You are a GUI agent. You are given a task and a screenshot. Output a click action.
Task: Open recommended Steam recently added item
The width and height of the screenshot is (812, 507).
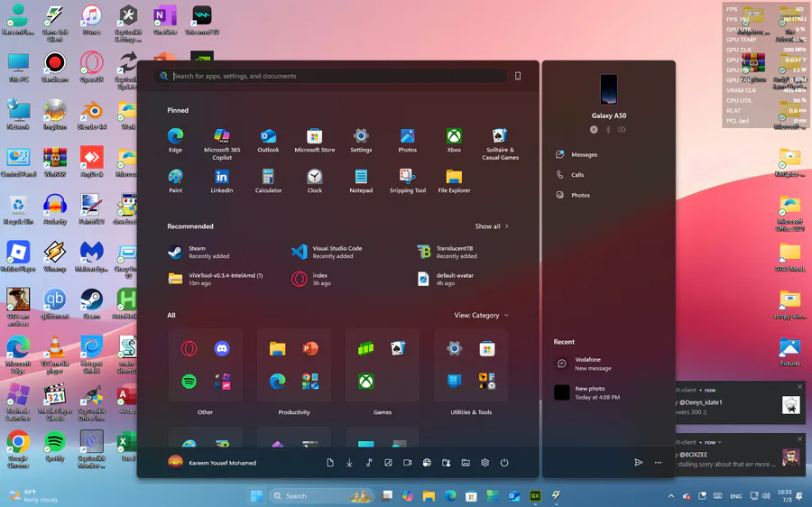pyautogui.click(x=198, y=252)
